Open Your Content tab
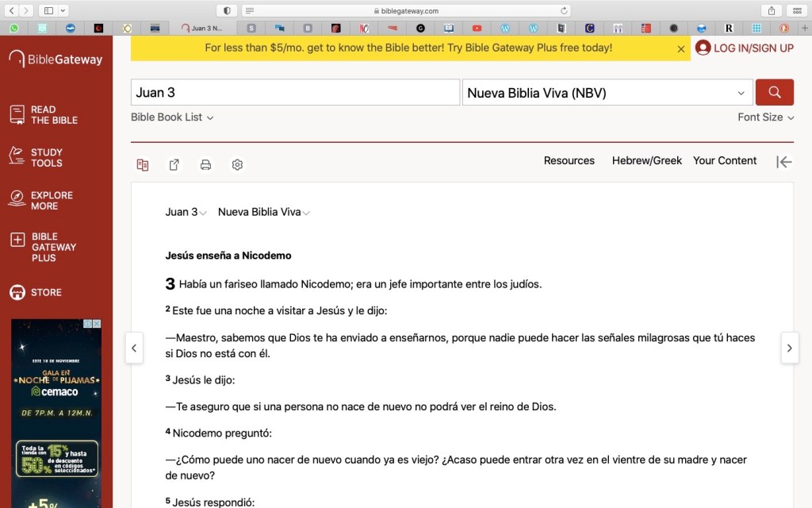This screenshot has width=812, height=508. click(x=725, y=160)
